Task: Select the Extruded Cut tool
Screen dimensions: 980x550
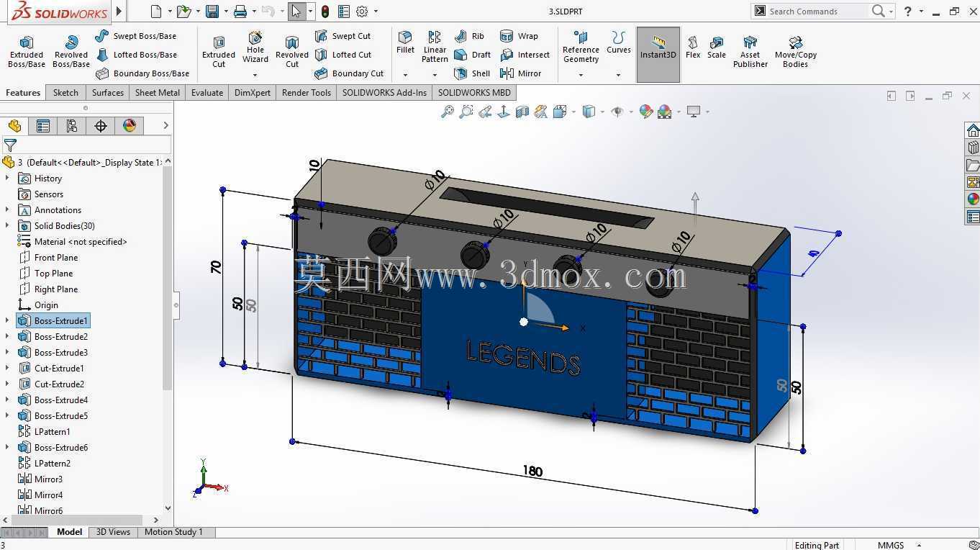Action: (x=219, y=52)
